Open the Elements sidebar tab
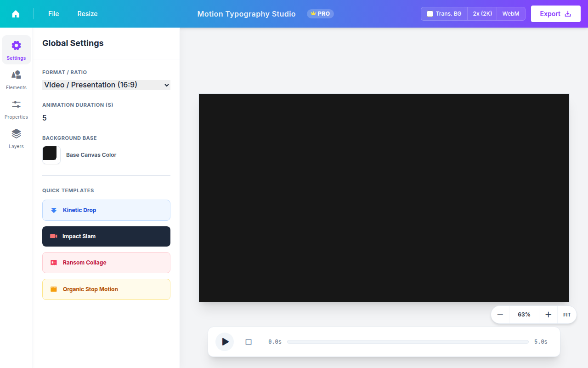 point(17,79)
